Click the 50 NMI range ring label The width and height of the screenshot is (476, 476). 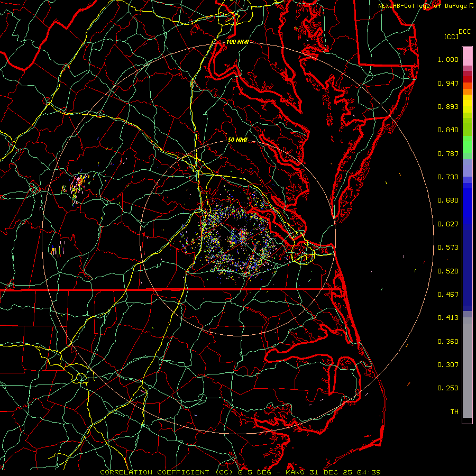tap(237, 140)
